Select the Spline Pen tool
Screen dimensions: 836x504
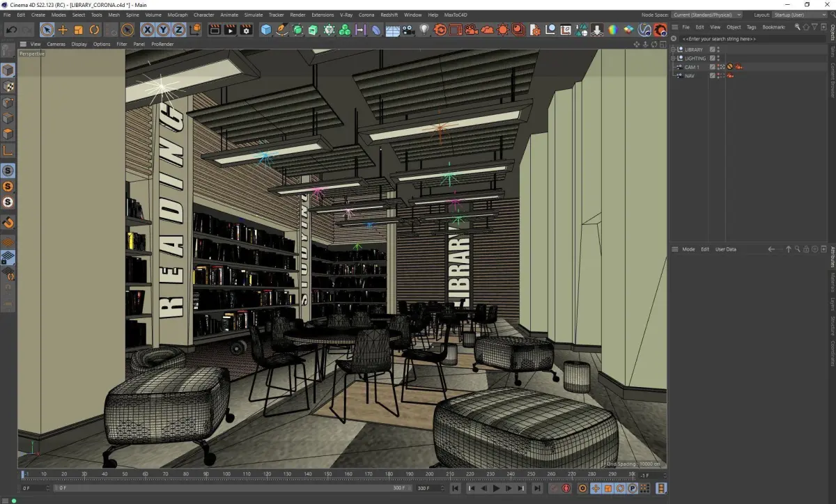tap(282, 30)
